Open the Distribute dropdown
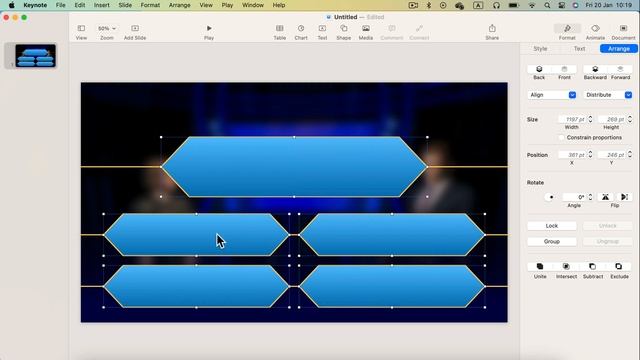This screenshot has height=360, width=640. (608, 95)
